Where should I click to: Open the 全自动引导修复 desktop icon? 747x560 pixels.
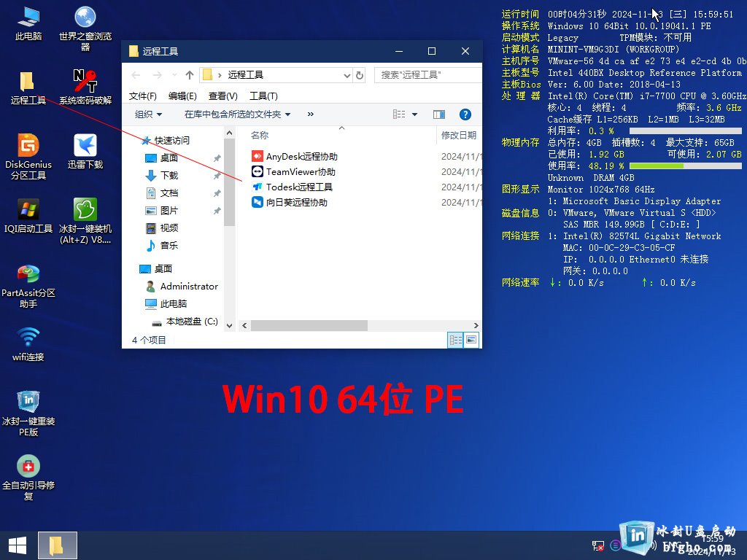pyautogui.click(x=28, y=478)
